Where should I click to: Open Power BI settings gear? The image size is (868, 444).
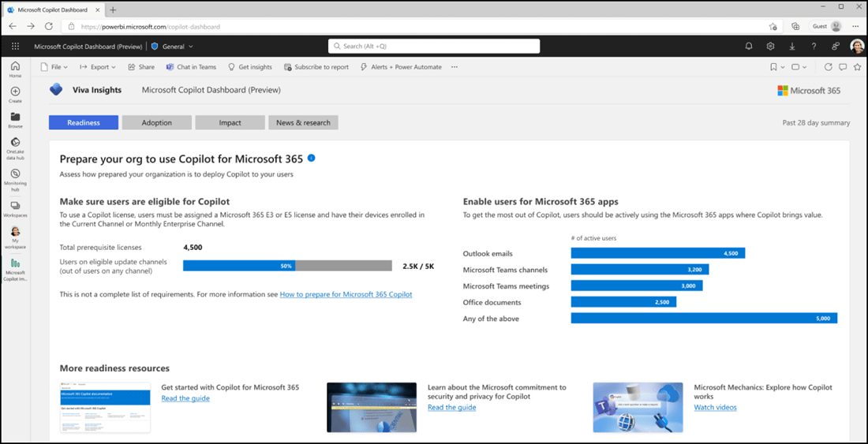coord(770,47)
